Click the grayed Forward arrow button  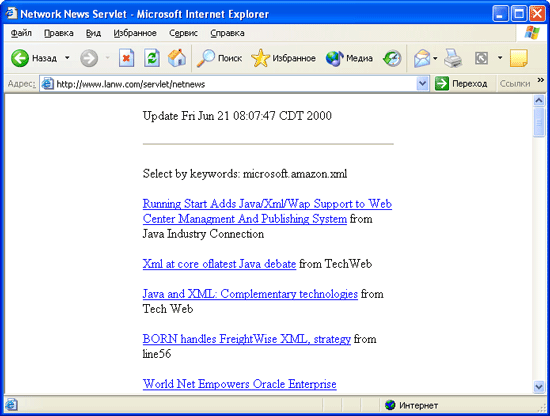(89, 58)
